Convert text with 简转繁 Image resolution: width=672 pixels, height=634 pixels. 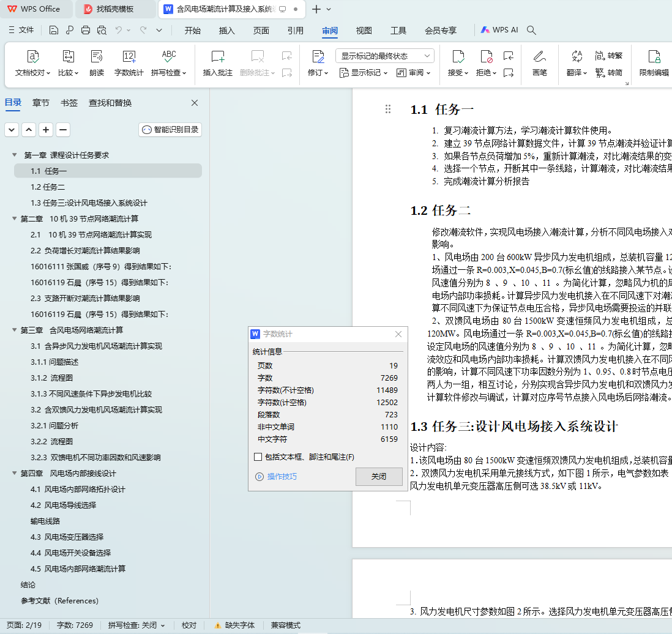click(x=608, y=56)
